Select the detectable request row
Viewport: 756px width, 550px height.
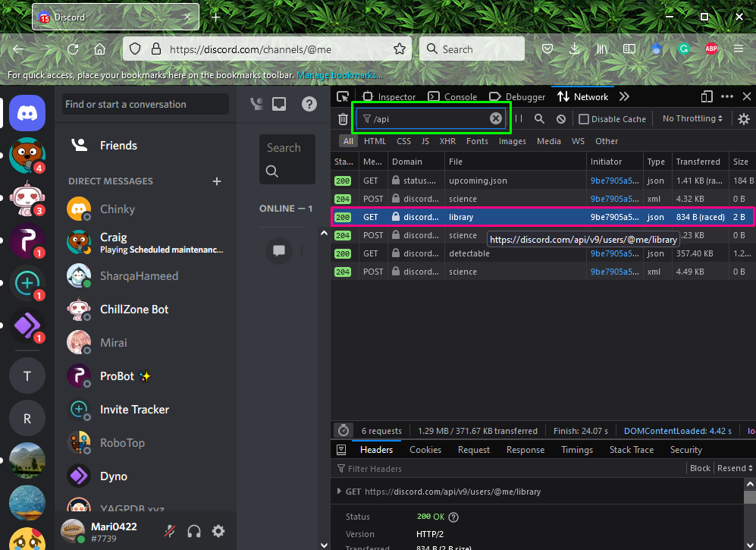pyautogui.click(x=543, y=253)
